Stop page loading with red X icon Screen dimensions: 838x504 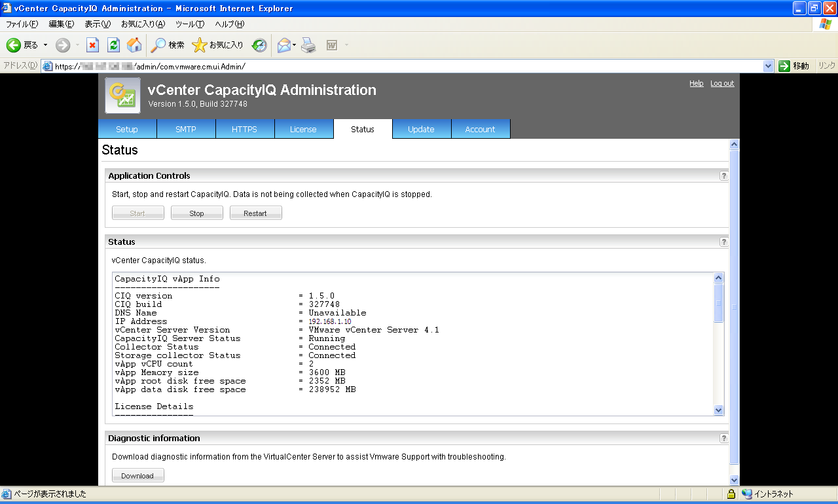pyautogui.click(x=92, y=45)
